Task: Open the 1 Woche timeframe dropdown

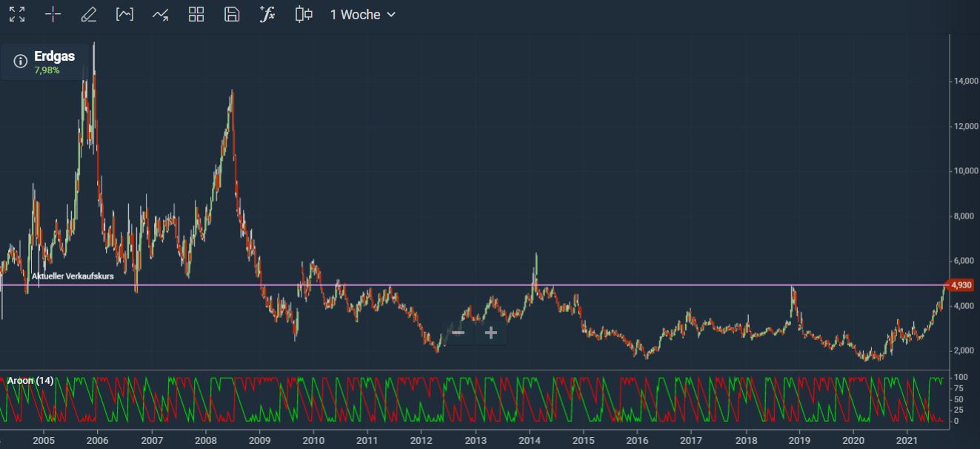Action: pos(356,14)
